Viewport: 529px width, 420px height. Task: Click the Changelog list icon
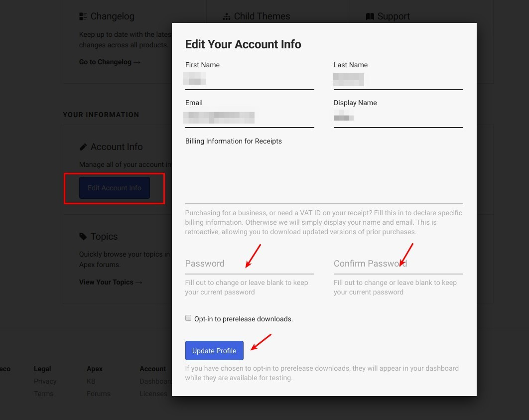coord(83,16)
